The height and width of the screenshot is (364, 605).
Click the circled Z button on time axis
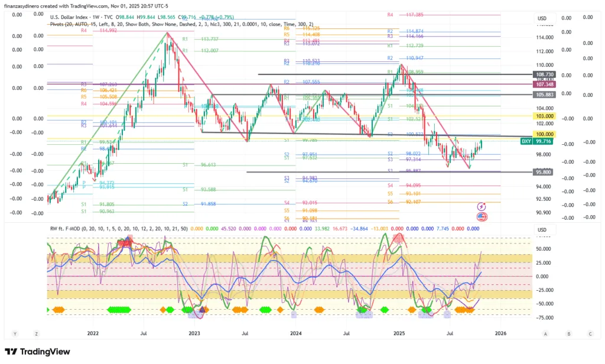(36, 334)
